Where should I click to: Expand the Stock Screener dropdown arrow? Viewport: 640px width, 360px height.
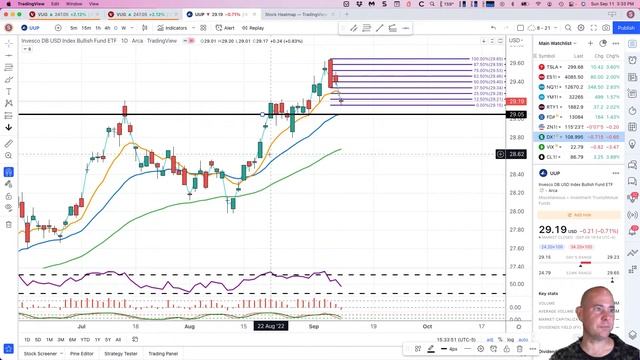point(62,353)
